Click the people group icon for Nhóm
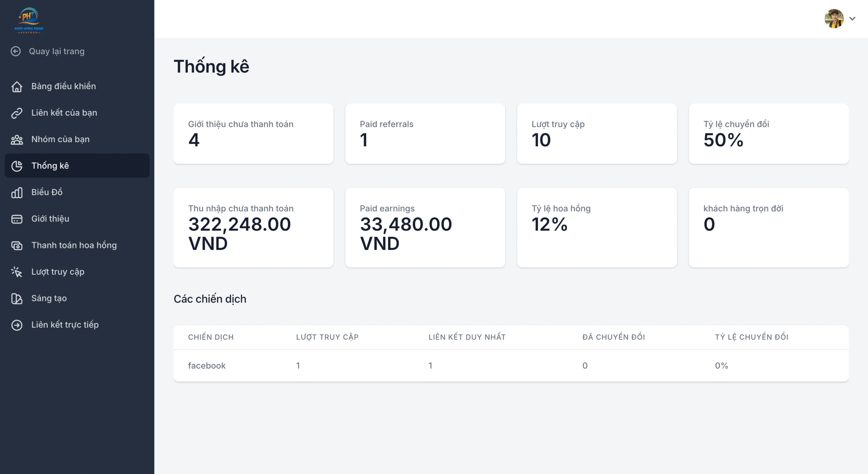Viewport: 868px width, 474px height. tap(17, 139)
